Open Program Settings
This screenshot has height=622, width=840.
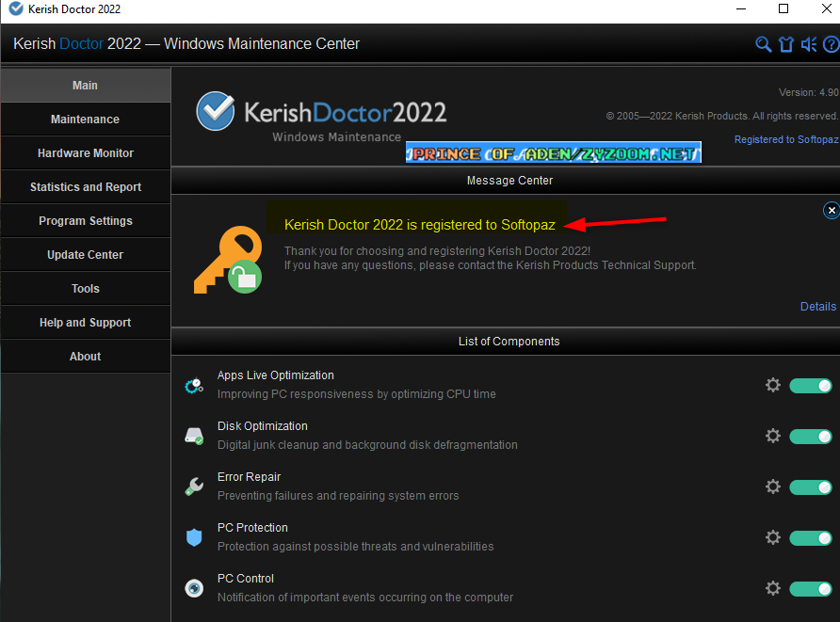(86, 220)
